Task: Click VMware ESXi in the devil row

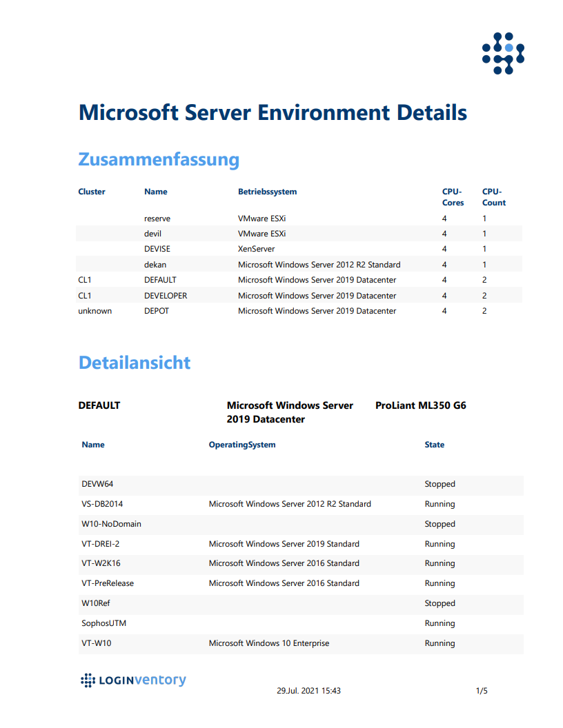Action: coord(262,234)
